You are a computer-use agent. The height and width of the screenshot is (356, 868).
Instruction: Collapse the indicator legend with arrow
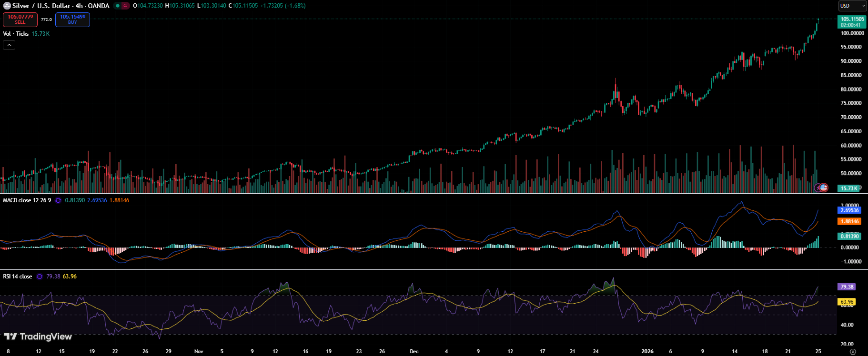[9, 45]
